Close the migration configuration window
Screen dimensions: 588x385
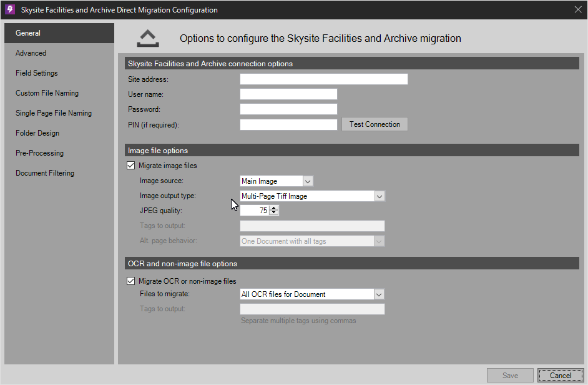[578, 9]
